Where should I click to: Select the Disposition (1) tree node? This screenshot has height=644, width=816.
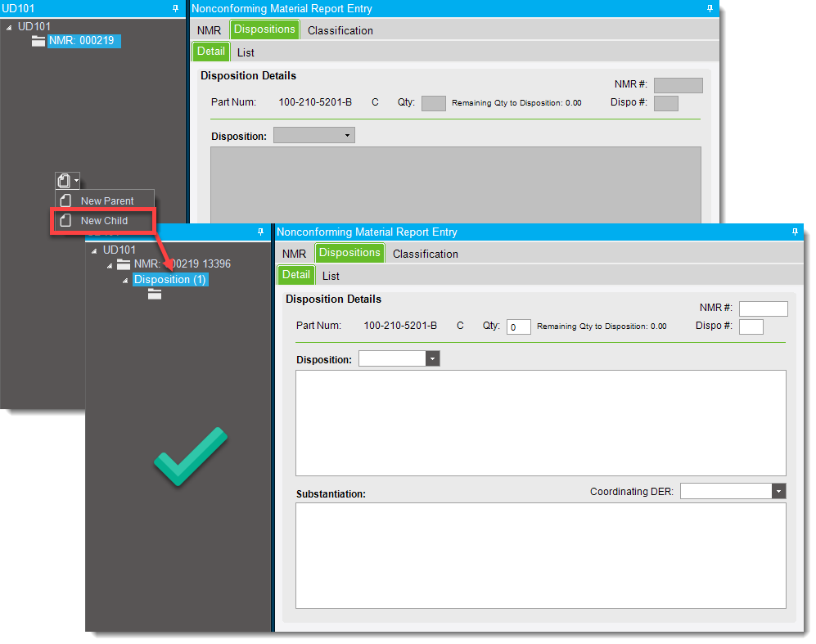click(170, 279)
